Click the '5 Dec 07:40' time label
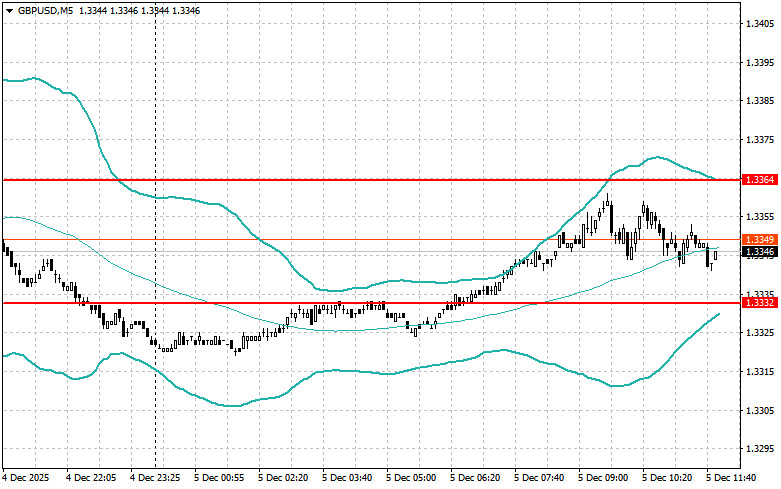Viewport: 781px width, 489px height. [539, 478]
